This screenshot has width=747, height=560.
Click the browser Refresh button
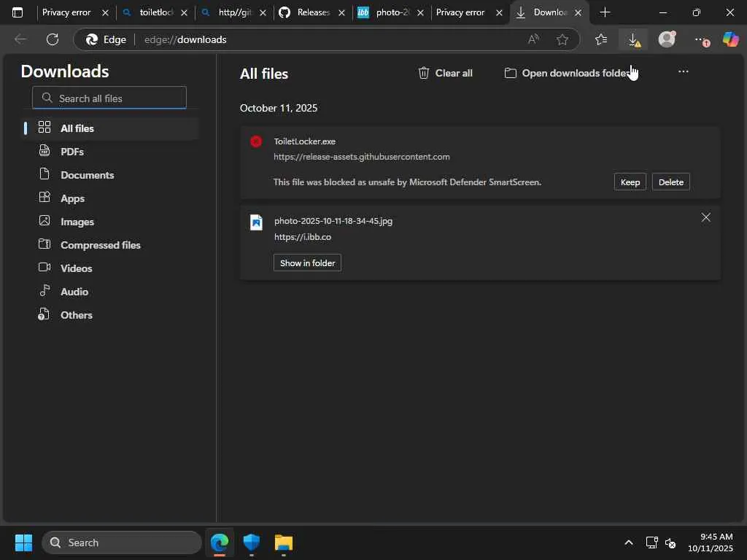coord(53,39)
